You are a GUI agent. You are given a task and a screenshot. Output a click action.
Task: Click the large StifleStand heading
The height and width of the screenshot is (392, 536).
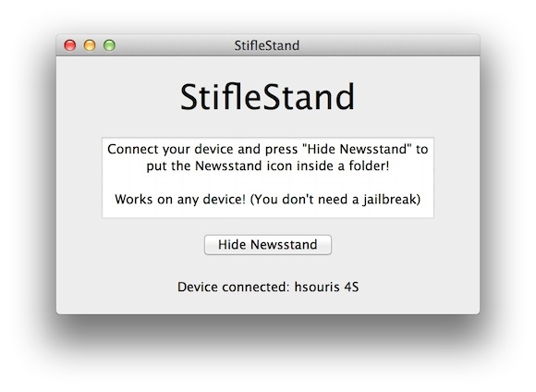click(267, 97)
